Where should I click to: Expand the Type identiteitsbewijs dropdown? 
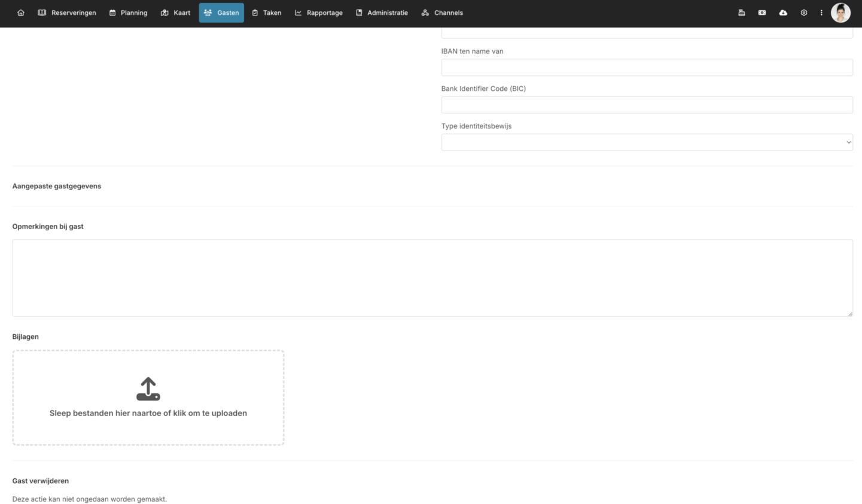point(647,142)
